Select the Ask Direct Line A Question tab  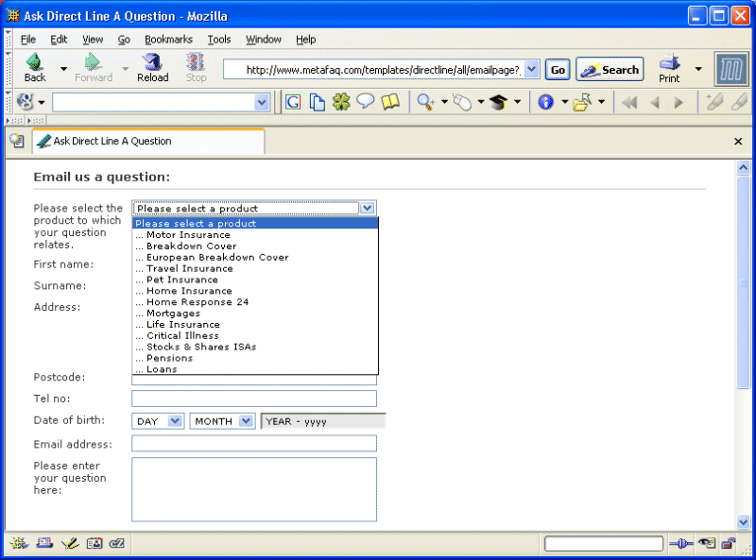(148, 142)
